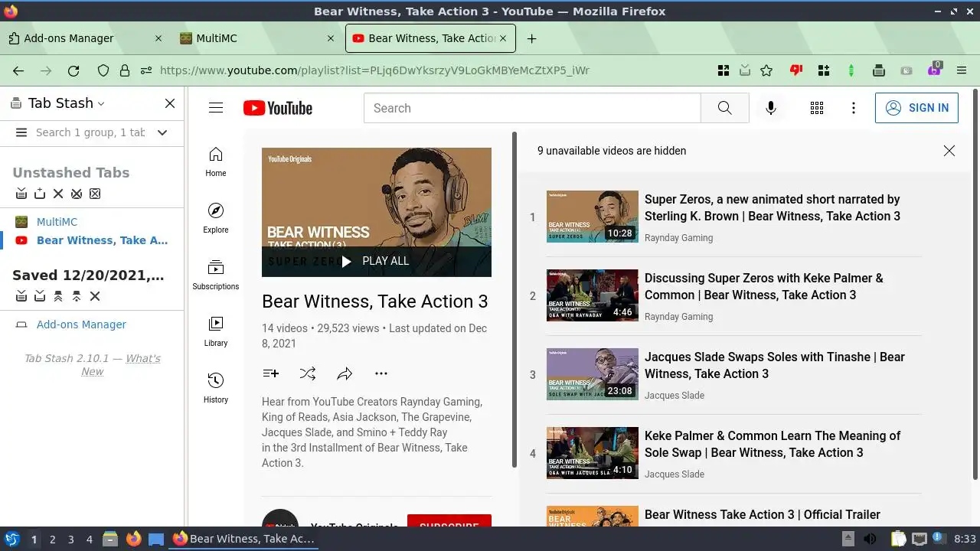The image size is (980, 551).
Task: Open History in YouTube sidebar
Action: pos(216,388)
